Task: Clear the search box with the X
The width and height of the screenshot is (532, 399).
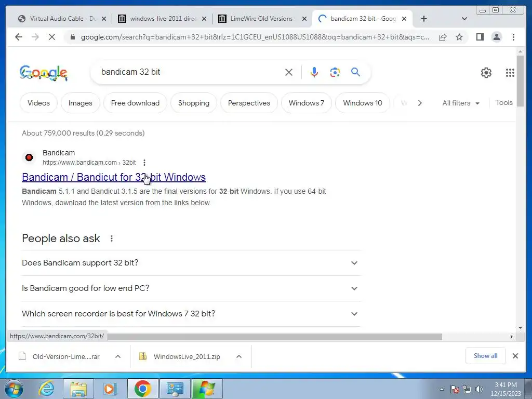Action: [x=289, y=72]
